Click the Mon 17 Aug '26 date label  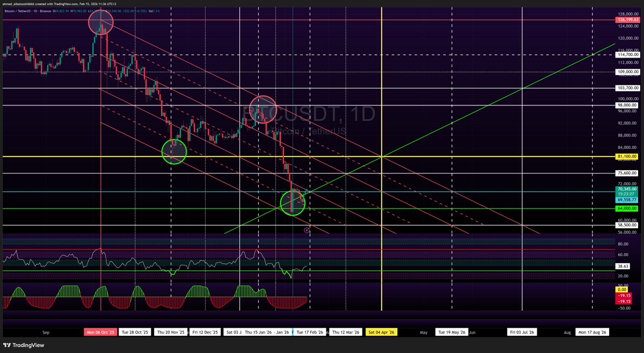(592, 333)
